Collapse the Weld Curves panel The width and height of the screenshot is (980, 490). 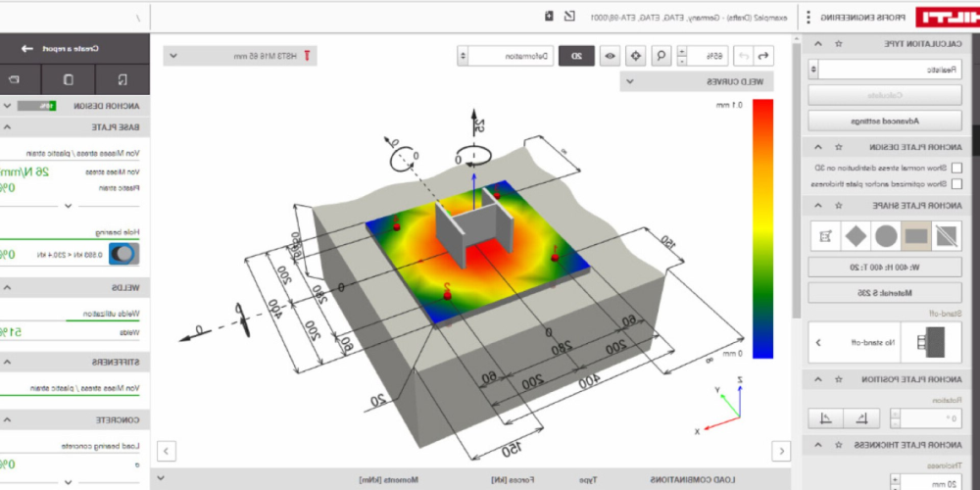click(631, 82)
